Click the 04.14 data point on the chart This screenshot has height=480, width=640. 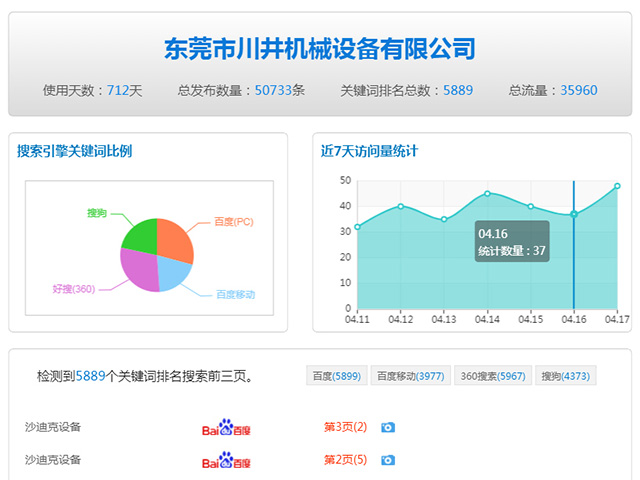(487, 193)
